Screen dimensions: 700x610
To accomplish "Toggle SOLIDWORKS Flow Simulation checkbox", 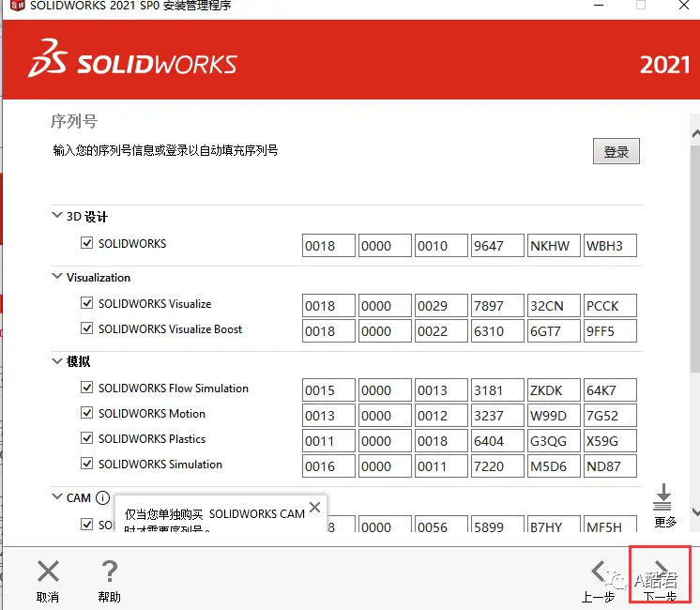I will 86,388.
